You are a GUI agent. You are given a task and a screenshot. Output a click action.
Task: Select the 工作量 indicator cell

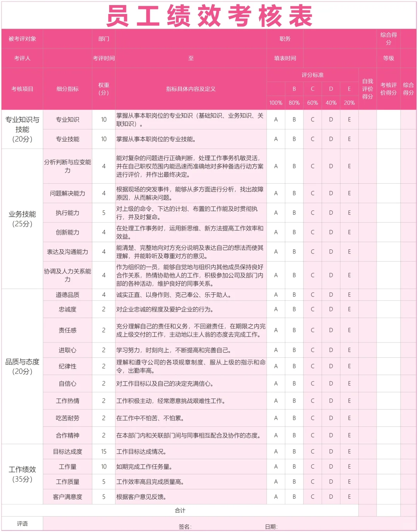(x=67, y=467)
